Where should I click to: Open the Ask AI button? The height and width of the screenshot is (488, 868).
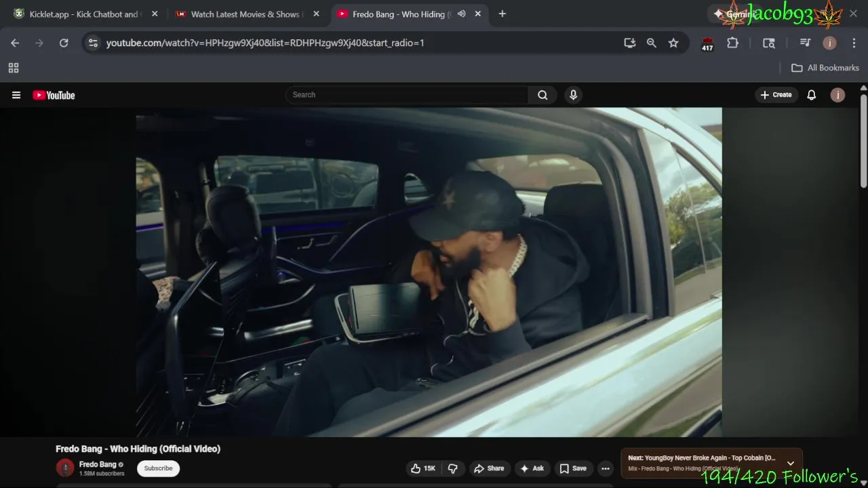pyautogui.click(x=532, y=468)
